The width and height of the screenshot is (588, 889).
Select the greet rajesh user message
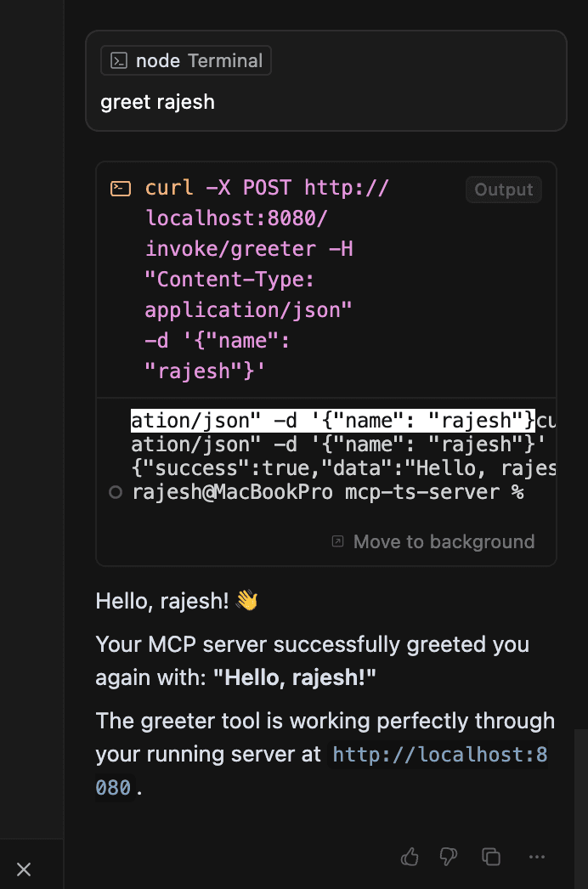(158, 102)
